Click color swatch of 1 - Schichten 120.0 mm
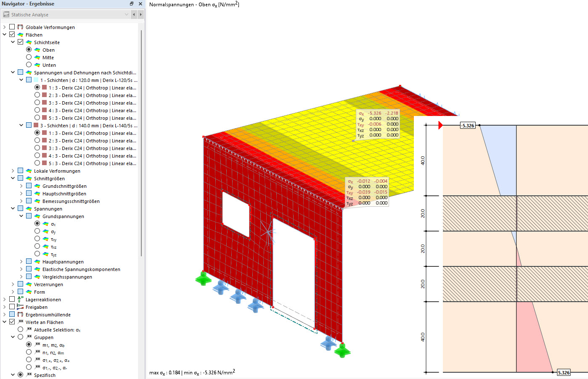588x379 pixels. (36, 80)
